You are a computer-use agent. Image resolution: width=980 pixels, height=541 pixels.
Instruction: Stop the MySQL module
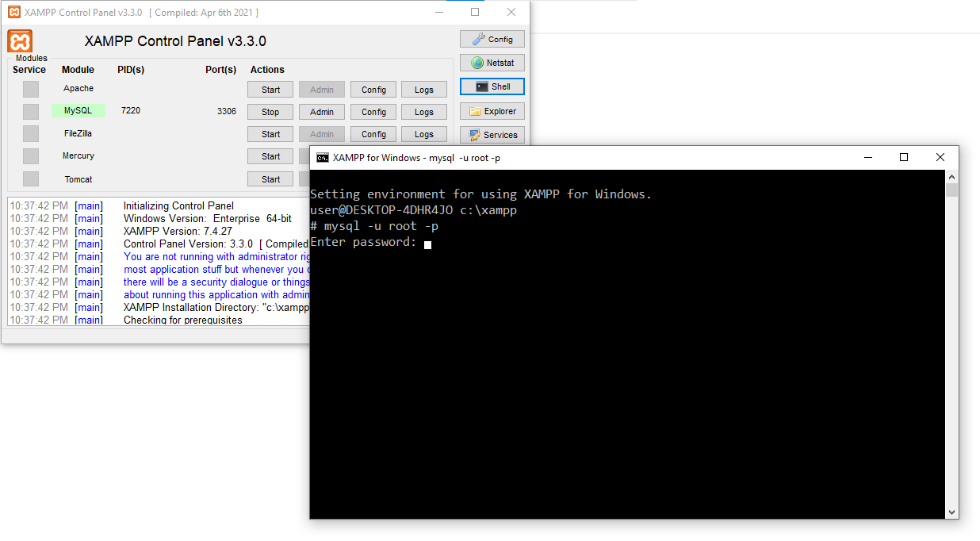pos(270,112)
